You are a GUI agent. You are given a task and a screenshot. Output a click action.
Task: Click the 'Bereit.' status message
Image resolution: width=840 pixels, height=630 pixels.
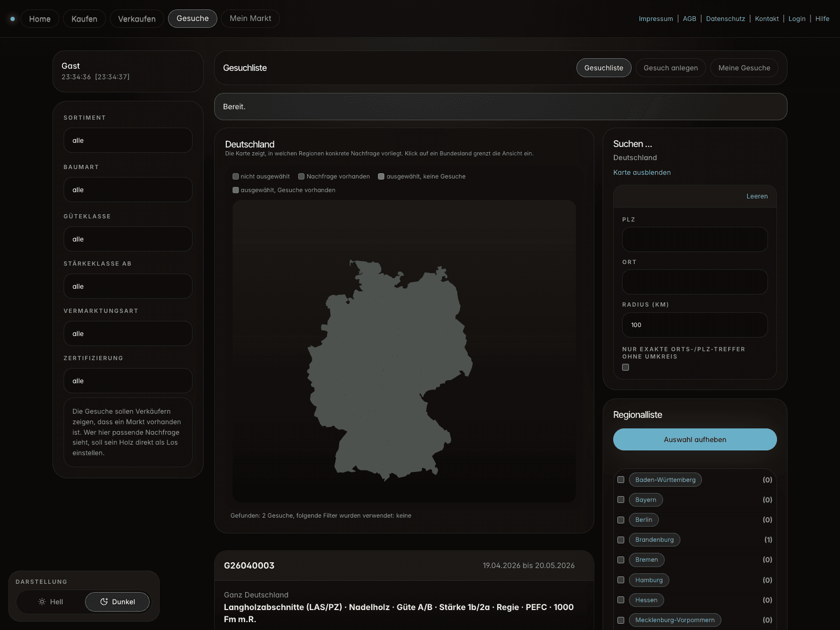[234, 107]
